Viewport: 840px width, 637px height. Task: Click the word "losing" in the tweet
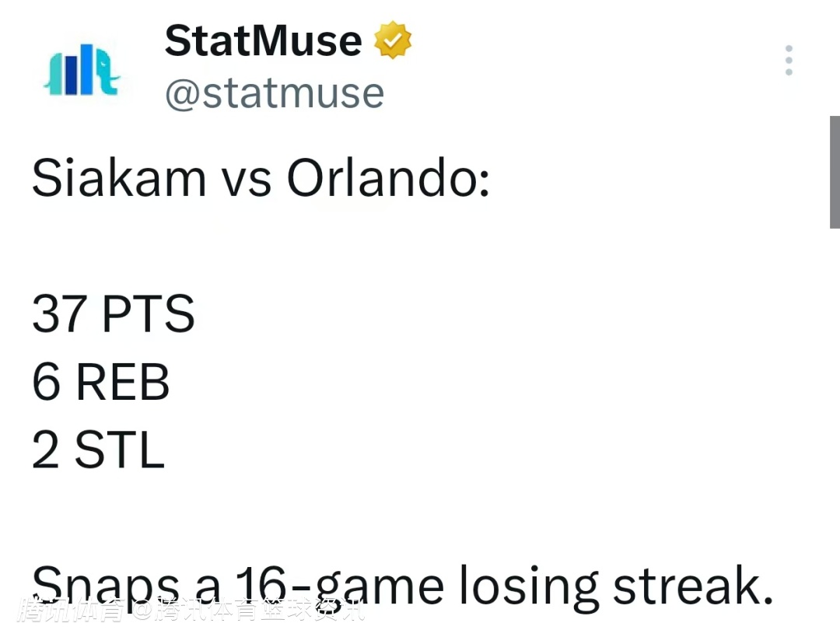(x=527, y=587)
